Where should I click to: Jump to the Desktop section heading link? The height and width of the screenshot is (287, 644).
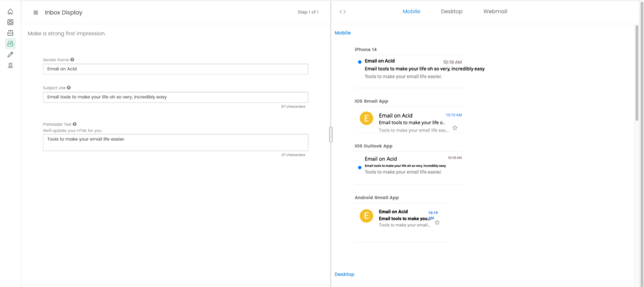[x=344, y=274]
